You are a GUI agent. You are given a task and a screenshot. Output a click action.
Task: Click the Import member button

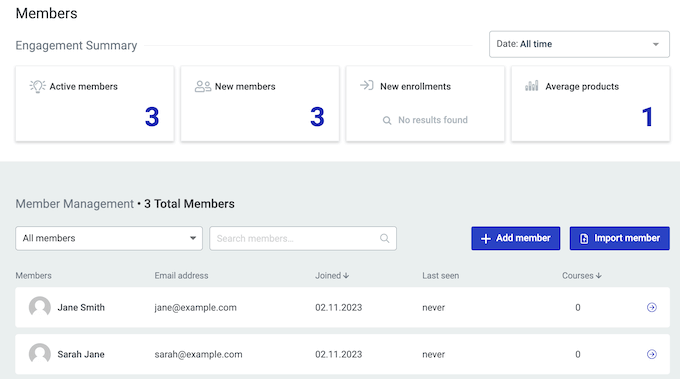[x=620, y=238]
